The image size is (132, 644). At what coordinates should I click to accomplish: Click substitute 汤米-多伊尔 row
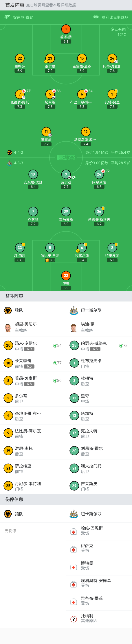[33, 345]
